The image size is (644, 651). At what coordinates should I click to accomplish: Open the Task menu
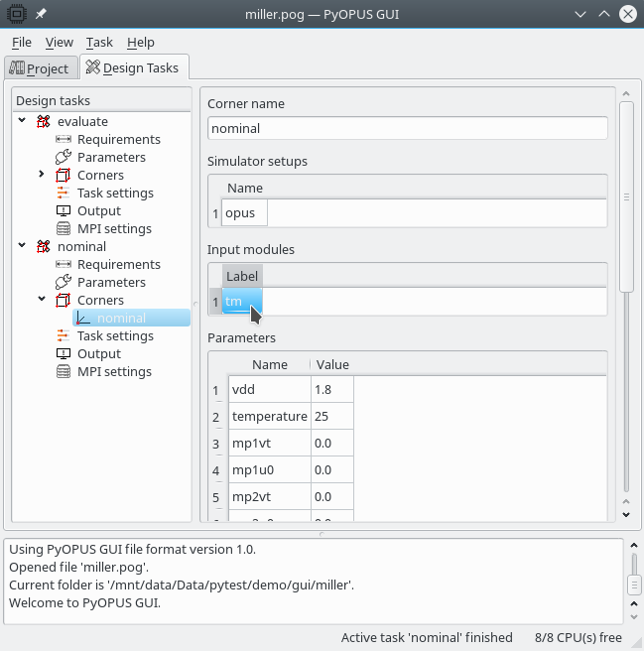pyautogui.click(x=99, y=43)
